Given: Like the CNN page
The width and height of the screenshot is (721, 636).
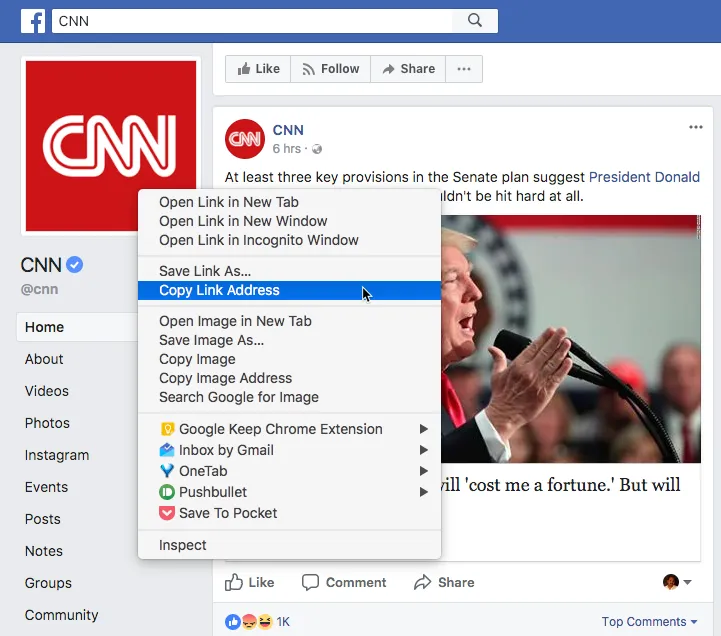Looking at the screenshot, I should tap(258, 69).
